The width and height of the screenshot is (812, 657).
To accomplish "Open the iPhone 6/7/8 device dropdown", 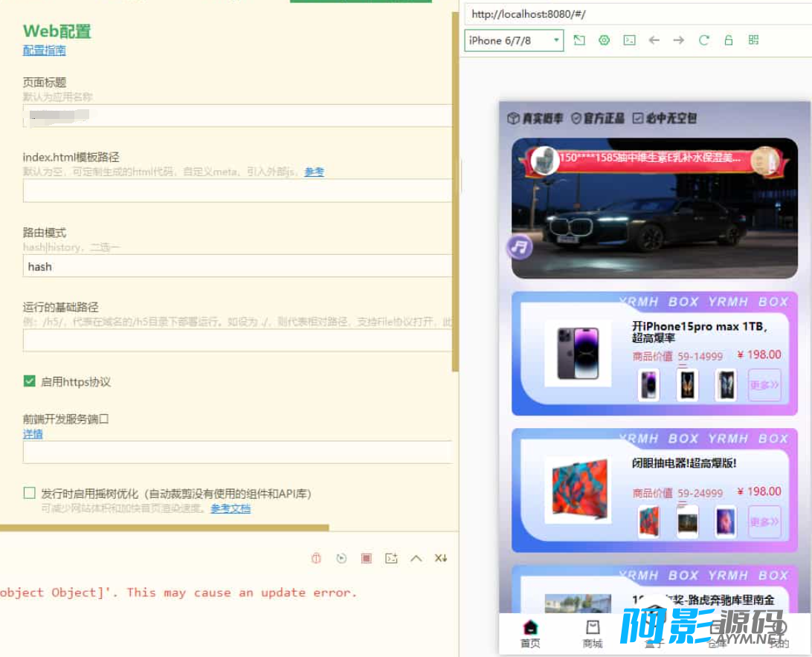I will pyautogui.click(x=514, y=40).
